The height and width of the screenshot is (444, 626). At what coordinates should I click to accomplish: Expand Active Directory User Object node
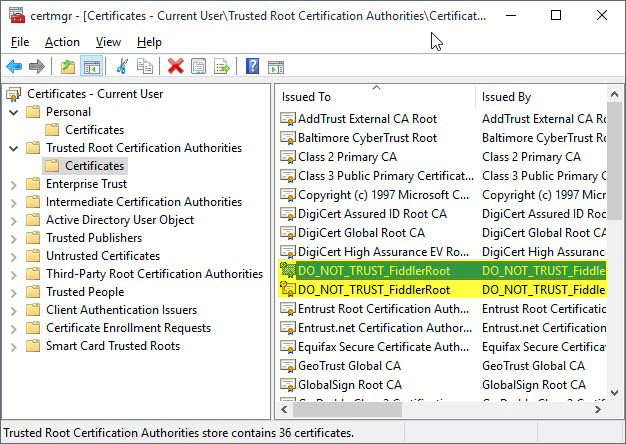(14, 221)
